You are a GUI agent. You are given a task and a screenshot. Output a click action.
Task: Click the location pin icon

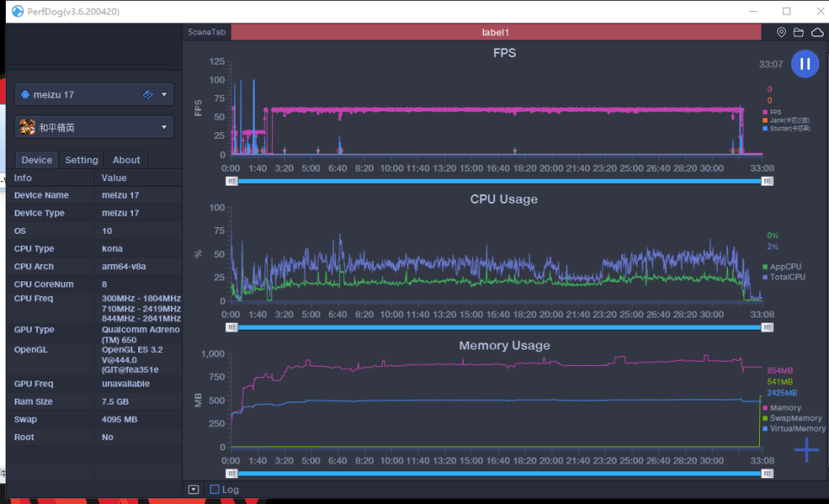pos(781,32)
